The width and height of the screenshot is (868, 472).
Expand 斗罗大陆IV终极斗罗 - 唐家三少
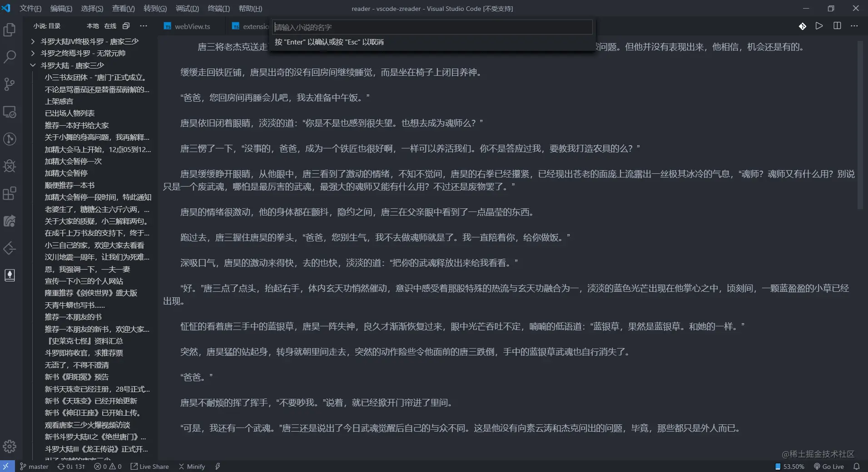(32, 41)
